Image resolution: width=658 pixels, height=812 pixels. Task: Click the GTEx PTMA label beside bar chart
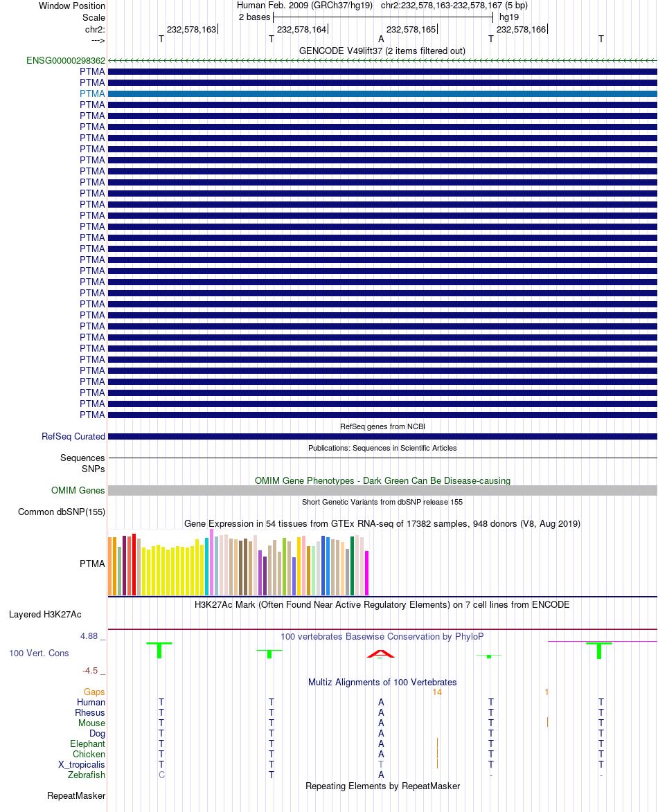click(x=92, y=563)
